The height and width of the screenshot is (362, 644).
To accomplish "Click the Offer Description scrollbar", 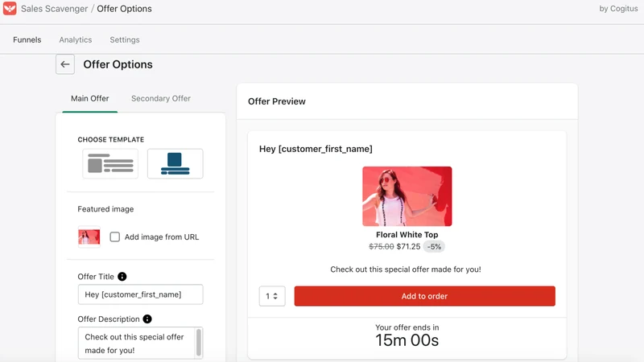I will 199,342.
